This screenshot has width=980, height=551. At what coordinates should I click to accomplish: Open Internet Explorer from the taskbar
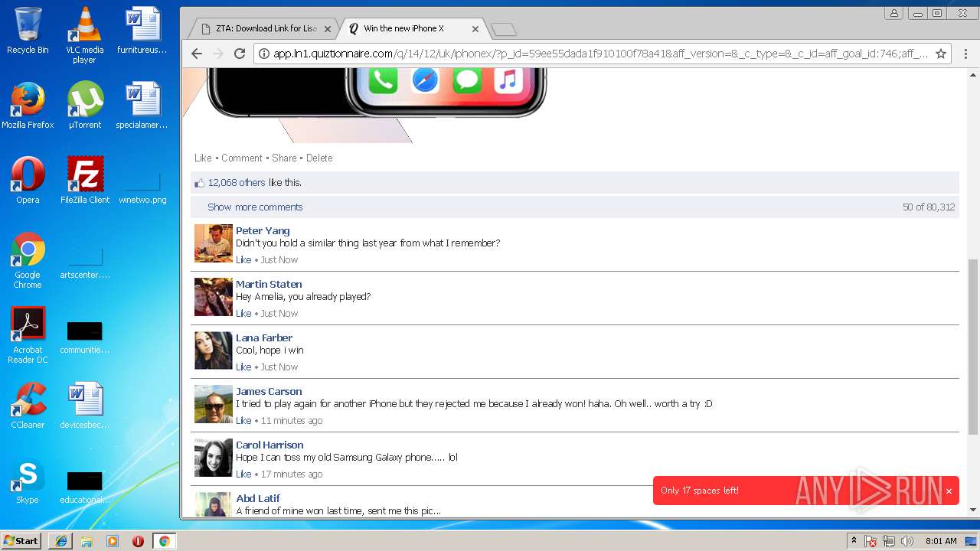click(60, 541)
